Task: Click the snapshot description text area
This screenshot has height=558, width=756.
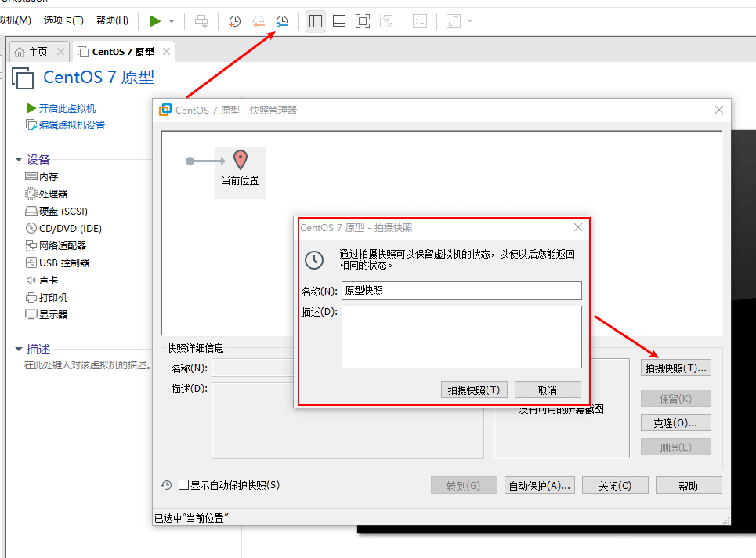Action: (x=461, y=336)
